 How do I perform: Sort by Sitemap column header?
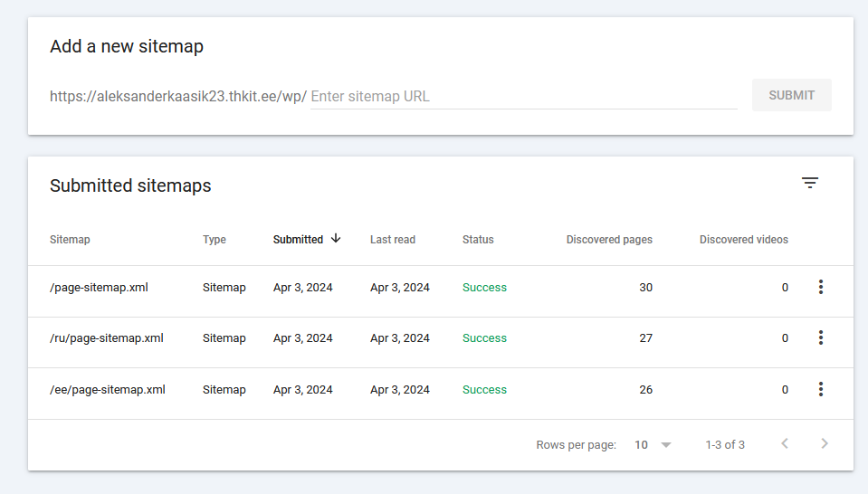click(70, 240)
